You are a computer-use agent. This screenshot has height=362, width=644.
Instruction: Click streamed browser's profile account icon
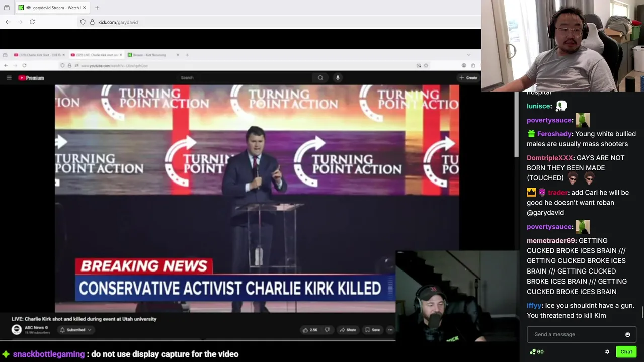click(463, 65)
